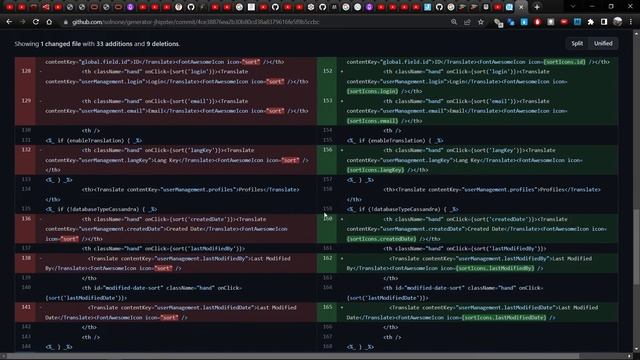The width and height of the screenshot is (640, 360).
Task: Click the '33 additions' text
Action: [x=114, y=44]
